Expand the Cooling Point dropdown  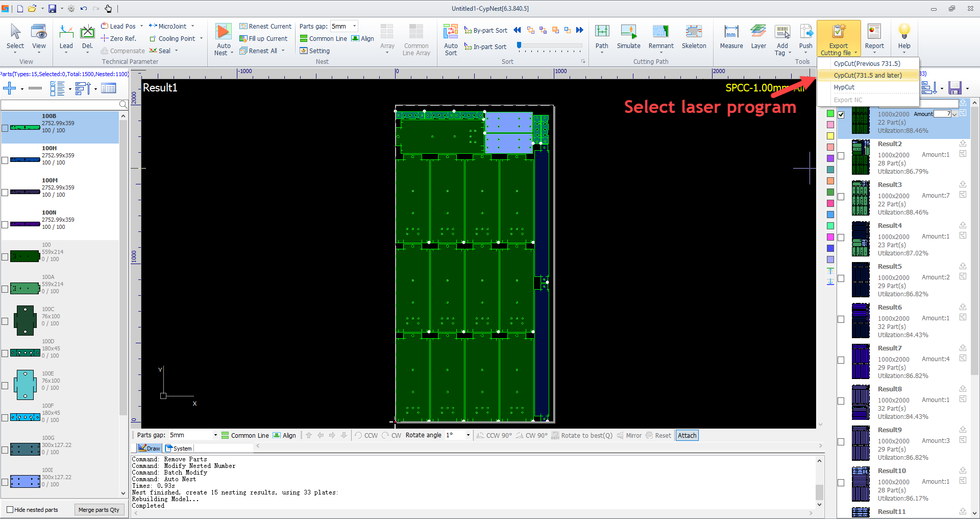[201, 38]
